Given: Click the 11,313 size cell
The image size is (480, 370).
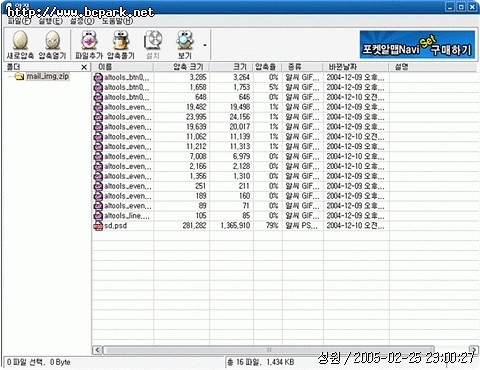Looking at the screenshot, I should pos(240,147).
